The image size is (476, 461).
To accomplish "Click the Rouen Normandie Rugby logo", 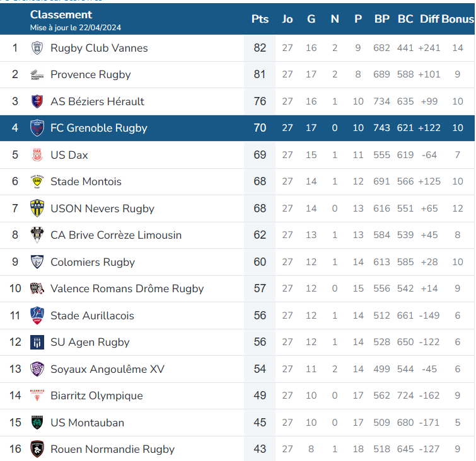I will pyautogui.click(x=37, y=449).
